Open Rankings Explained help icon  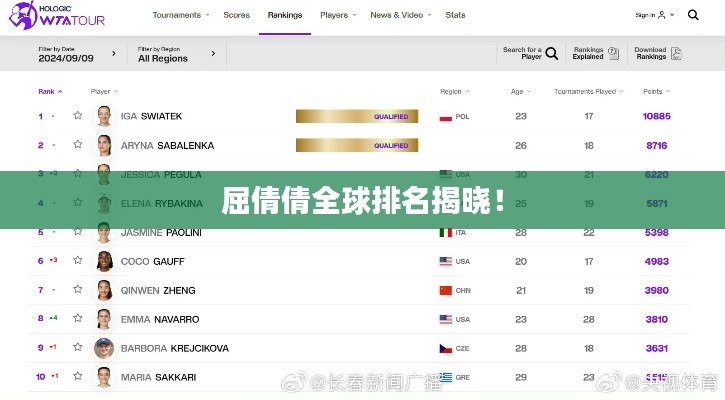[613, 54]
